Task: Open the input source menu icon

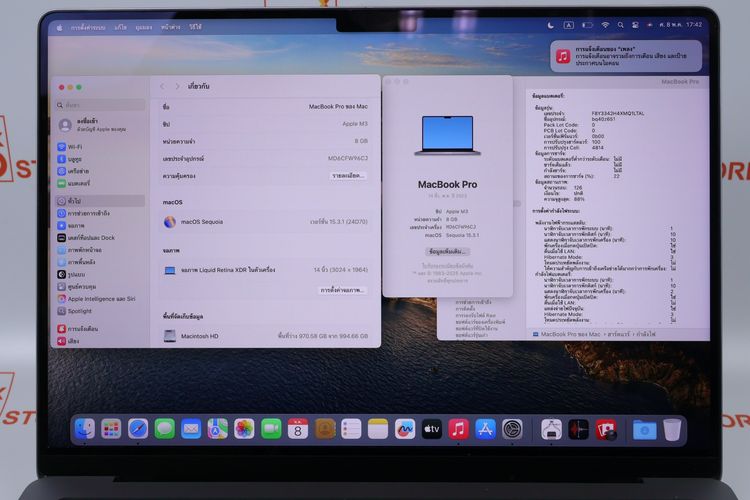Action: [568, 25]
